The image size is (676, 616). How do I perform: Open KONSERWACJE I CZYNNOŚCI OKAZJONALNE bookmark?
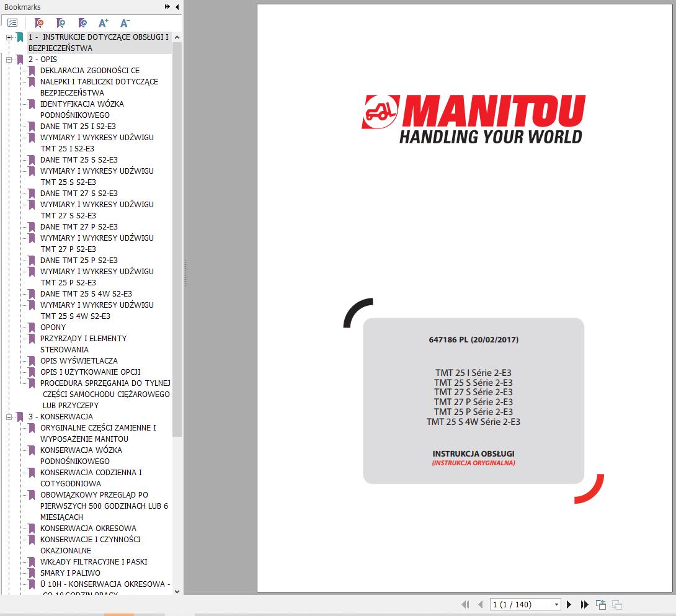tap(91, 545)
